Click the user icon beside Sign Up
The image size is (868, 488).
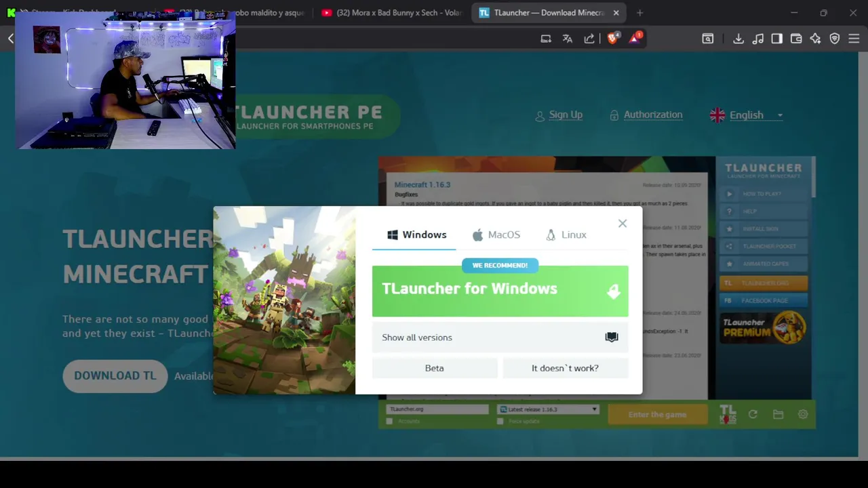(540, 116)
